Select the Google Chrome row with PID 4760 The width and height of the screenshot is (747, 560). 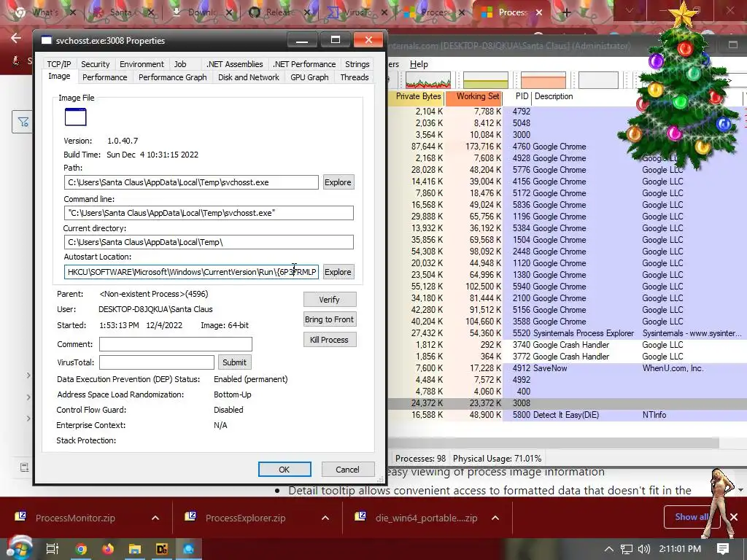pyautogui.click(x=567, y=146)
